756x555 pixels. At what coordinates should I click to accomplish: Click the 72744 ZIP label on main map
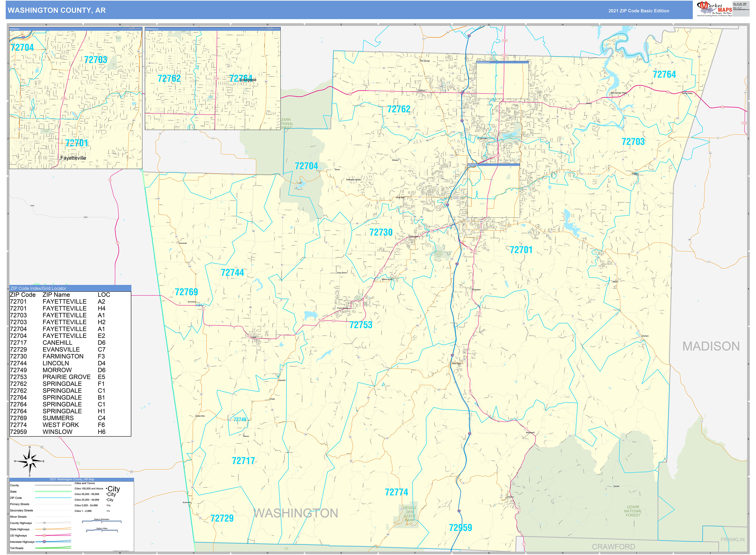coord(232,272)
